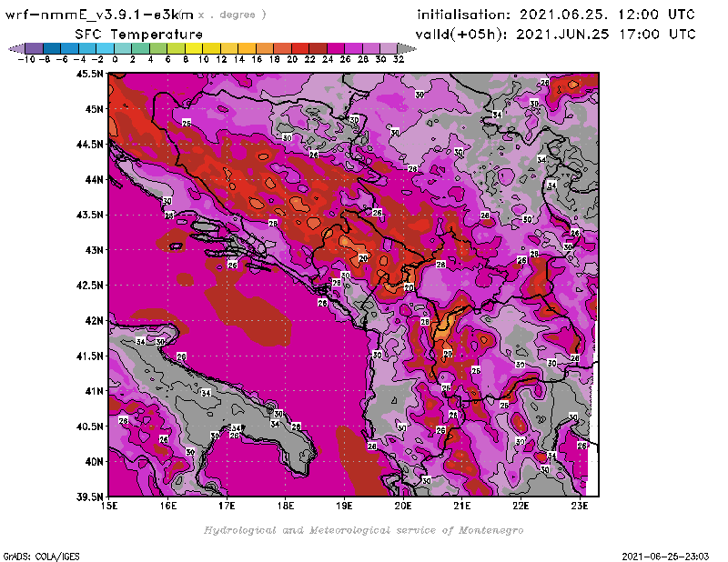Click the red 20–22 degree legend swatch
The height and width of the screenshot is (562, 728).
[x=300, y=47]
